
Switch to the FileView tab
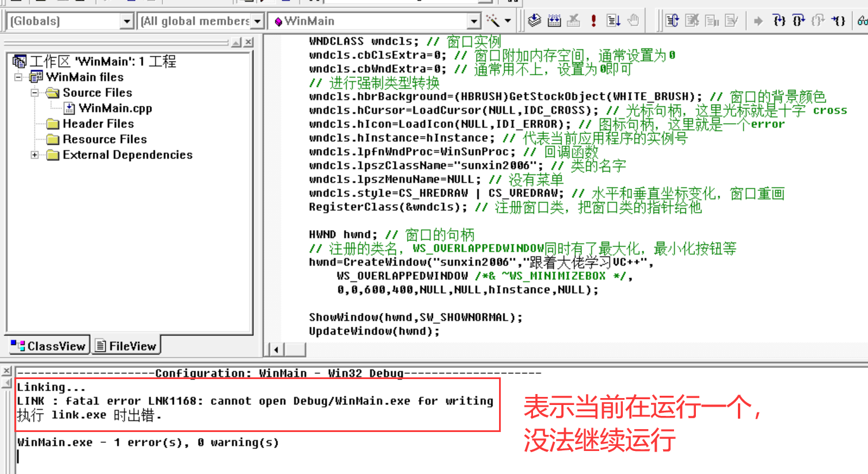tap(126, 346)
